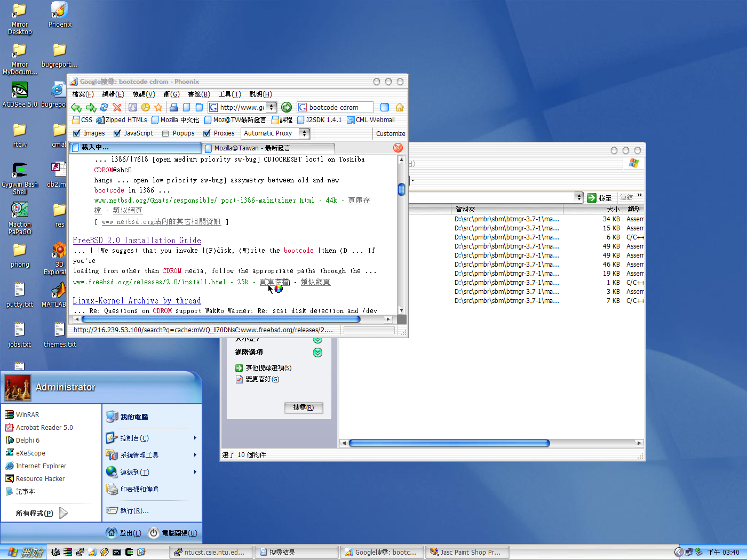Open the History clock icon
Image resolution: width=747 pixels, height=560 pixels.
pos(145,107)
